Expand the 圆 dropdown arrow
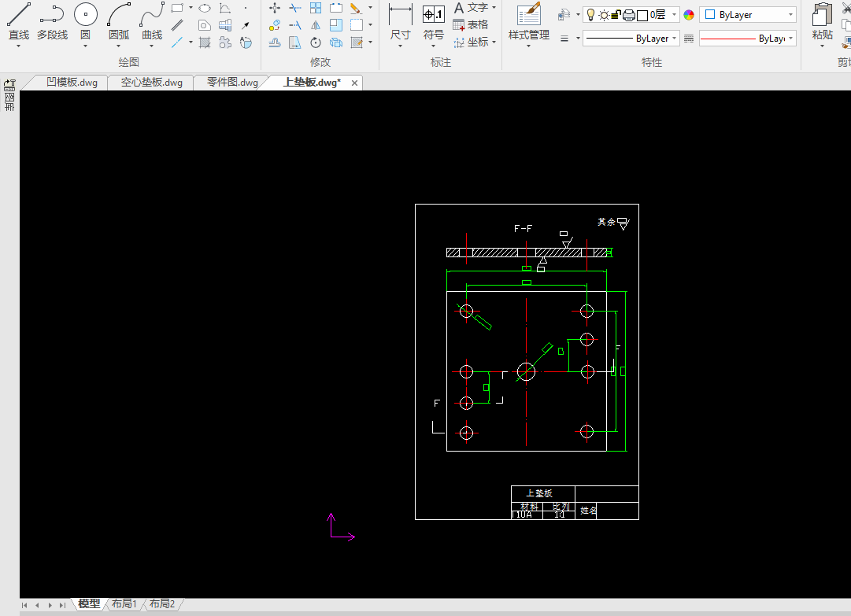This screenshot has height=616, width=851. coord(85,46)
